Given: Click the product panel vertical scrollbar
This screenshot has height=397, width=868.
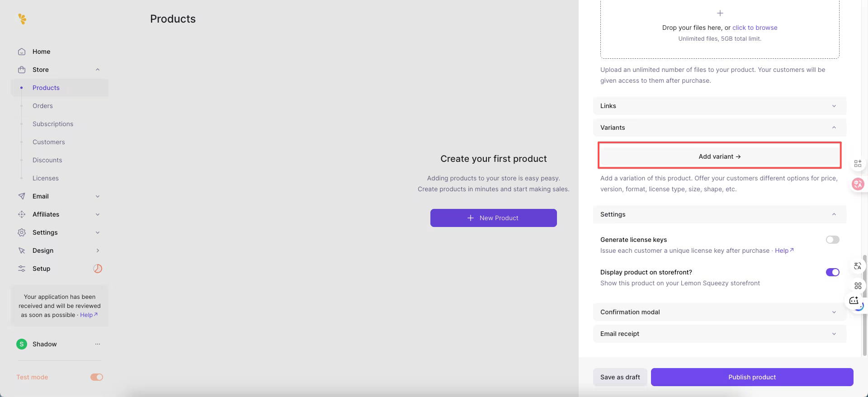Looking at the screenshot, I should tap(865, 305).
